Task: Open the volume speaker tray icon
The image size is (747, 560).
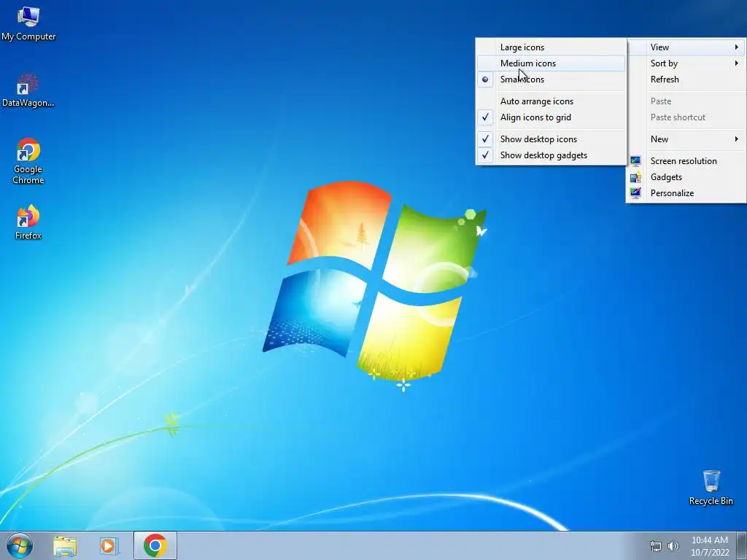Action: 673,546
